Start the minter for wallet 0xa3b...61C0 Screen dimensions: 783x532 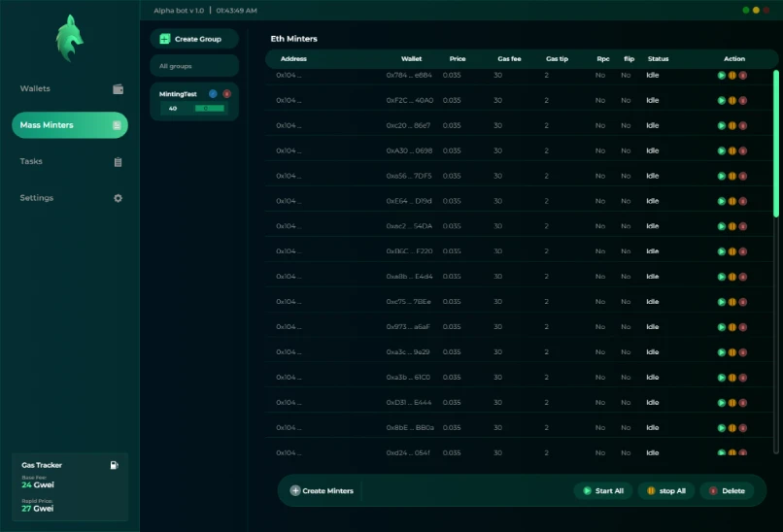721,378
